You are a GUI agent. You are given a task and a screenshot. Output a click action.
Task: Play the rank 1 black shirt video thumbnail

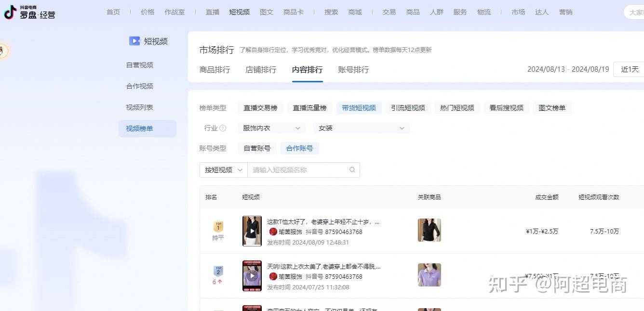[x=252, y=231]
